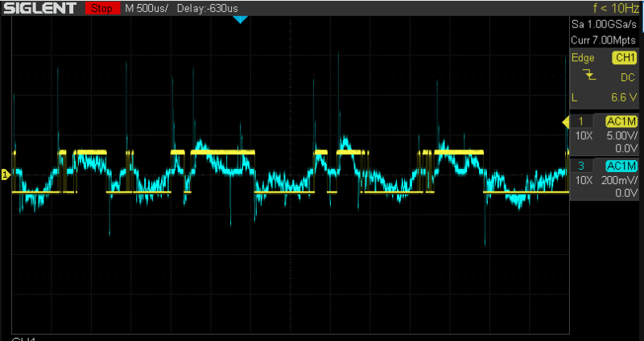Click channel 1 yellow AC1M coupling badge
The width and height of the screenshot is (644, 341).
pos(621,121)
